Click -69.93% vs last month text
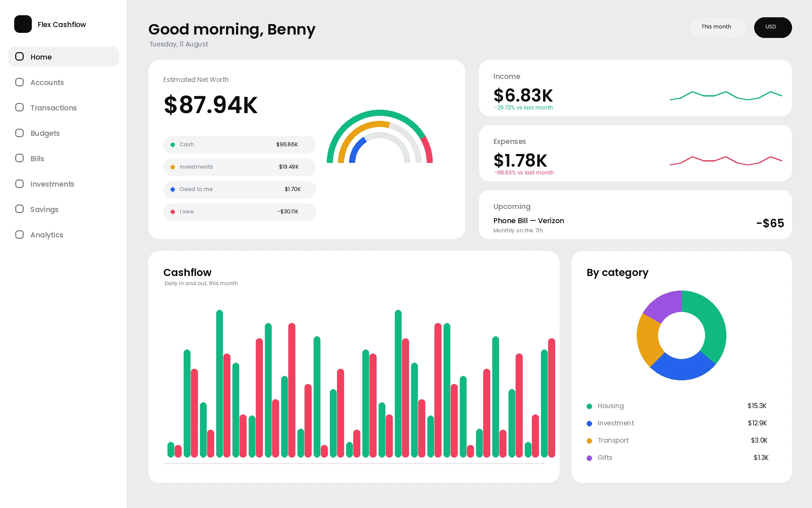This screenshot has height=508, width=812. point(524,173)
